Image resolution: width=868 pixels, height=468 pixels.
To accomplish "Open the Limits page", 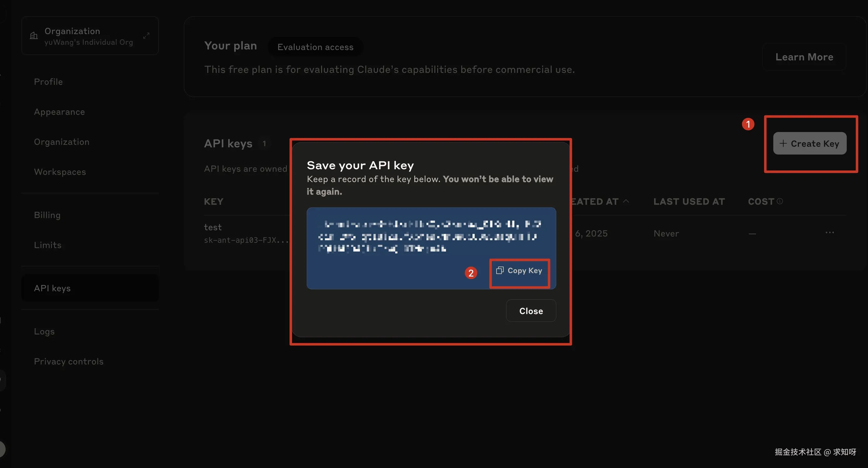I will (x=48, y=245).
